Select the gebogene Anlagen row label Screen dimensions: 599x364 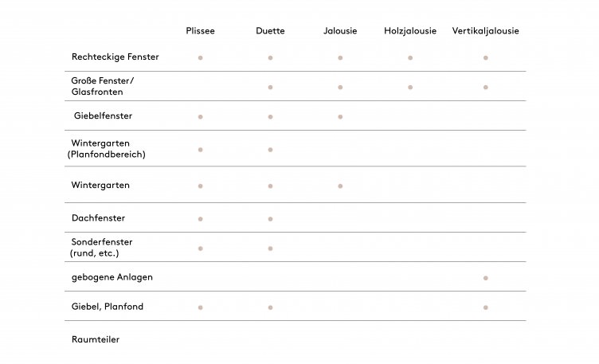tap(112, 277)
